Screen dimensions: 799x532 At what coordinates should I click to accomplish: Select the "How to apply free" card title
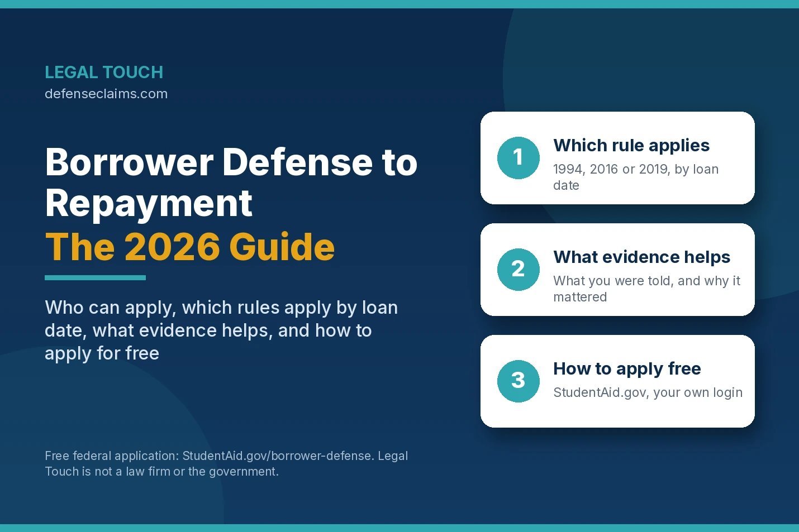[x=627, y=368]
